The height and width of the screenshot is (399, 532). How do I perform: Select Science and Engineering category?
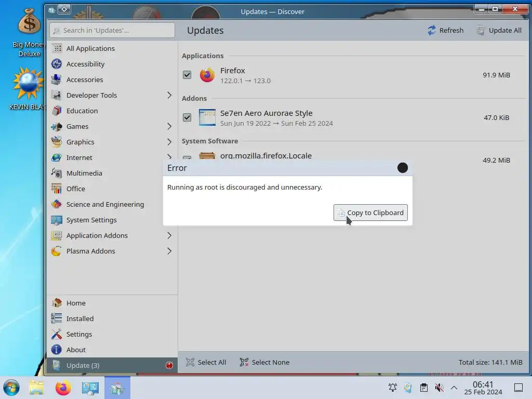click(x=112, y=205)
